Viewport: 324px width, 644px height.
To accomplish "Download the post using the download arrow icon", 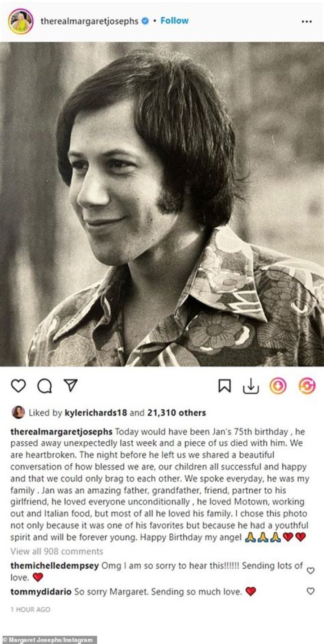I will (251, 386).
